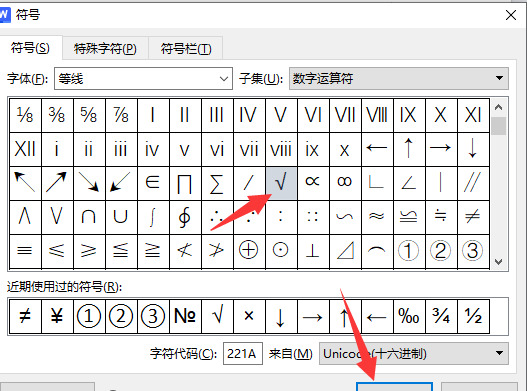This screenshot has width=527, height=391.
Task: Pick the circled 2 in symbol grid
Action: click(x=441, y=251)
